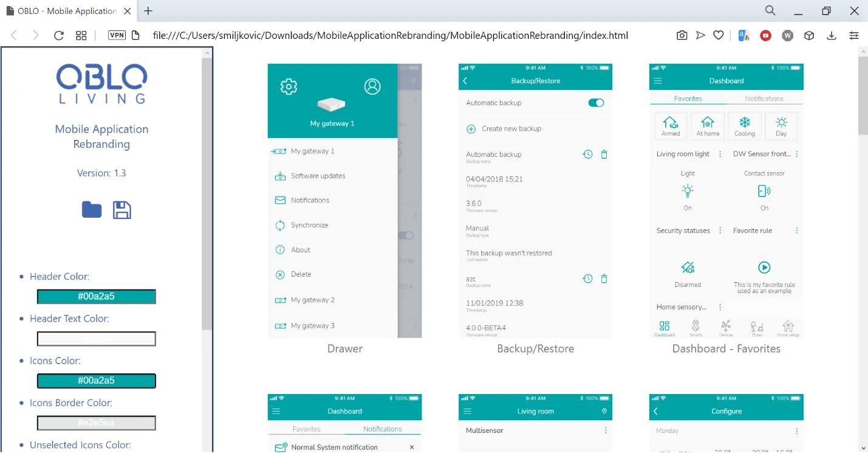
Task: Click the heart bookmark icon in address bar
Action: [718, 35]
